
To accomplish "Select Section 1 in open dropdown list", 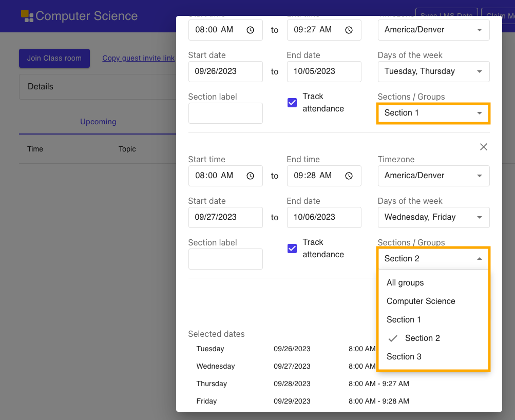I will pos(404,320).
